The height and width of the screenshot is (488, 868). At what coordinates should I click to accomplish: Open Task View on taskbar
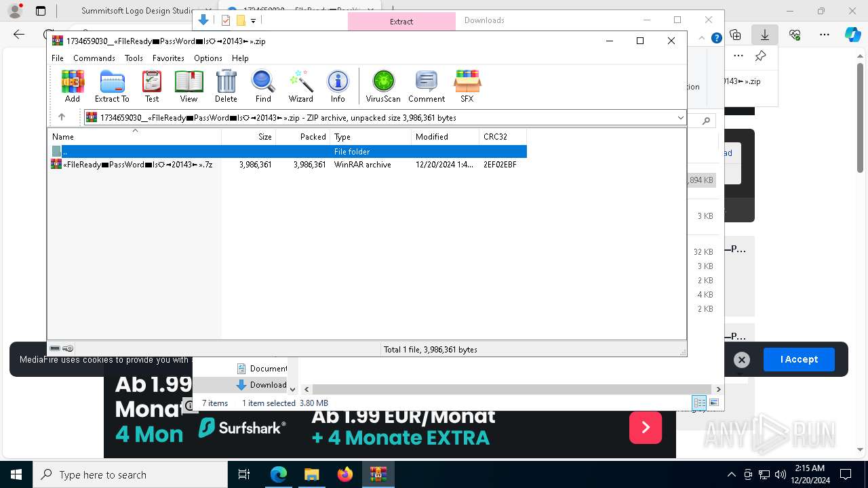(x=244, y=474)
